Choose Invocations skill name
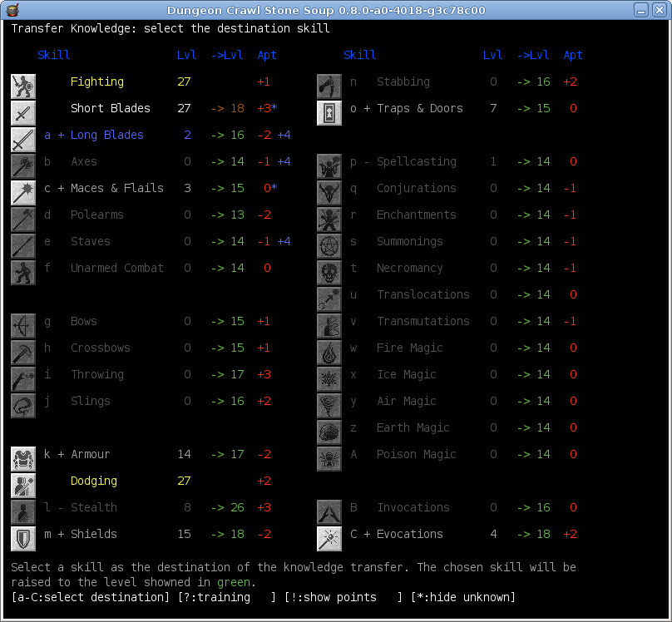 [x=413, y=507]
